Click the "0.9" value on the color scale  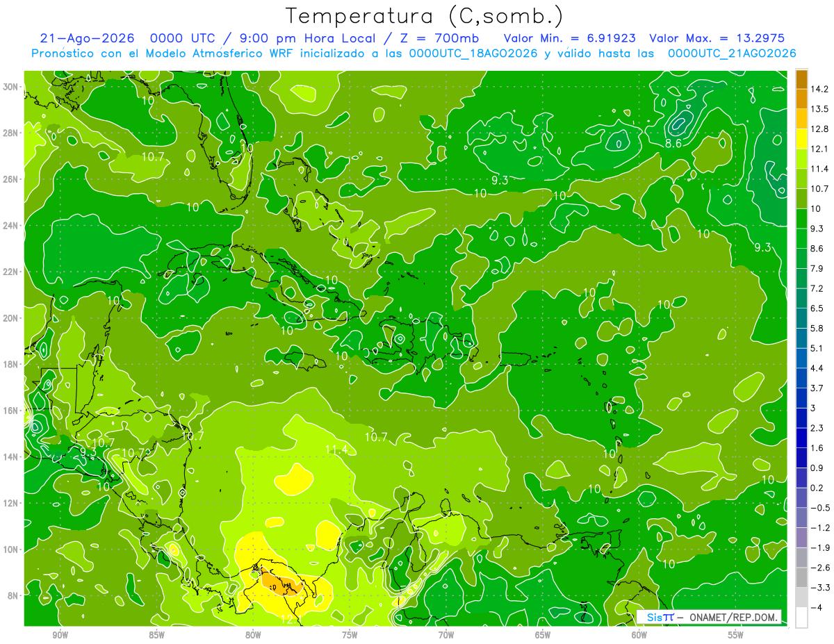[x=817, y=468]
